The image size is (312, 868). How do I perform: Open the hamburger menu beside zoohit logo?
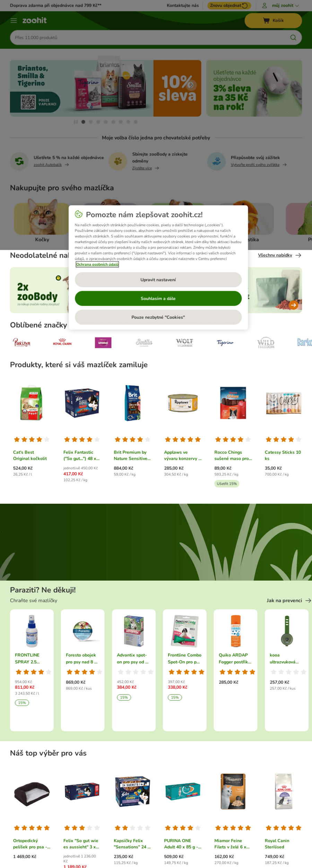[14, 20]
